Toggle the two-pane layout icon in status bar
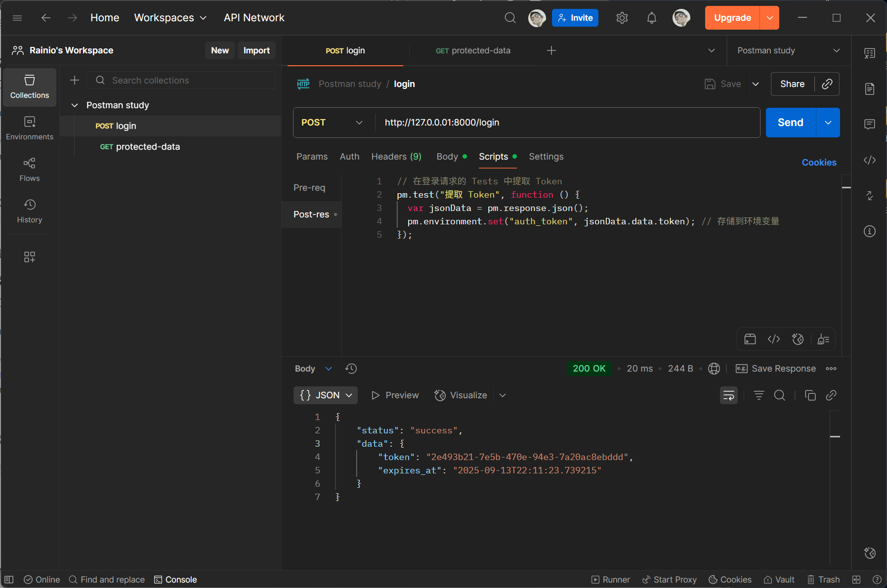887x588 pixels. (856, 580)
